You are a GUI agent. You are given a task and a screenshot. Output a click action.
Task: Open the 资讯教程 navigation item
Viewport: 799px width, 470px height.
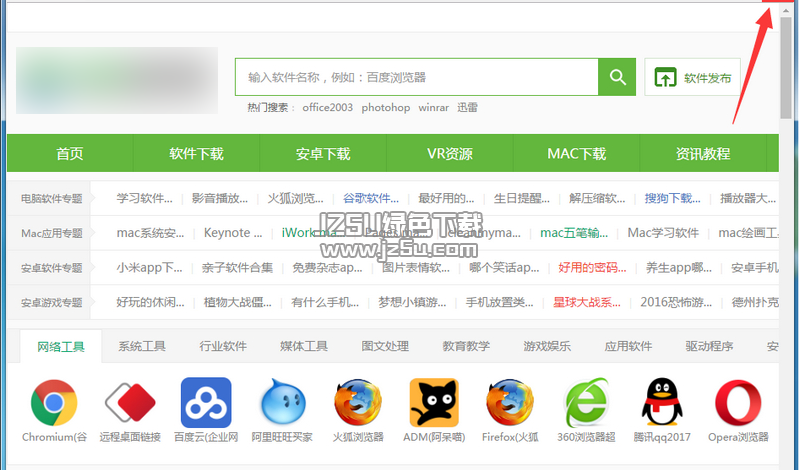coord(703,153)
